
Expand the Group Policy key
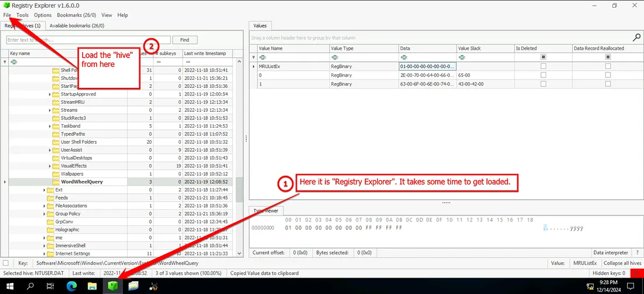tap(44, 214)
